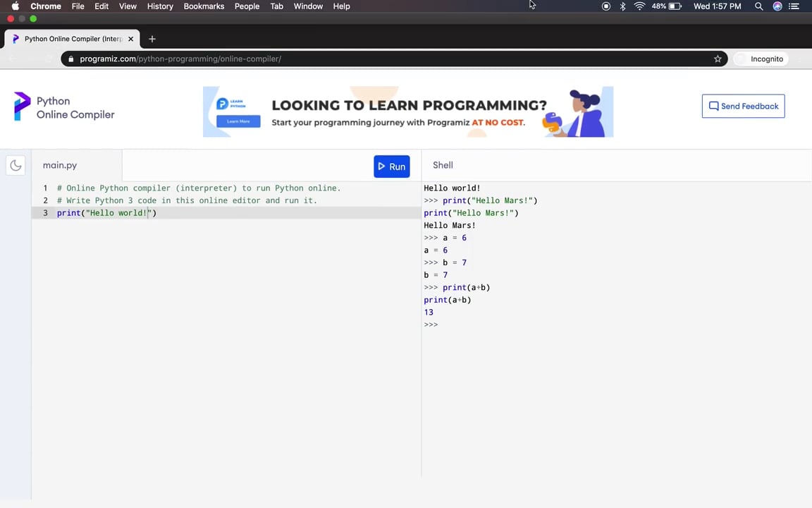Open the Edit menu

pos(101,6)
